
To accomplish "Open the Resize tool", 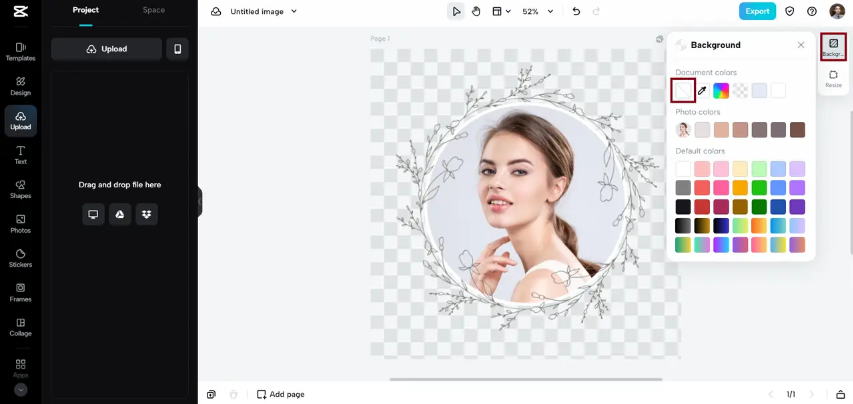I will click(833, 79).
